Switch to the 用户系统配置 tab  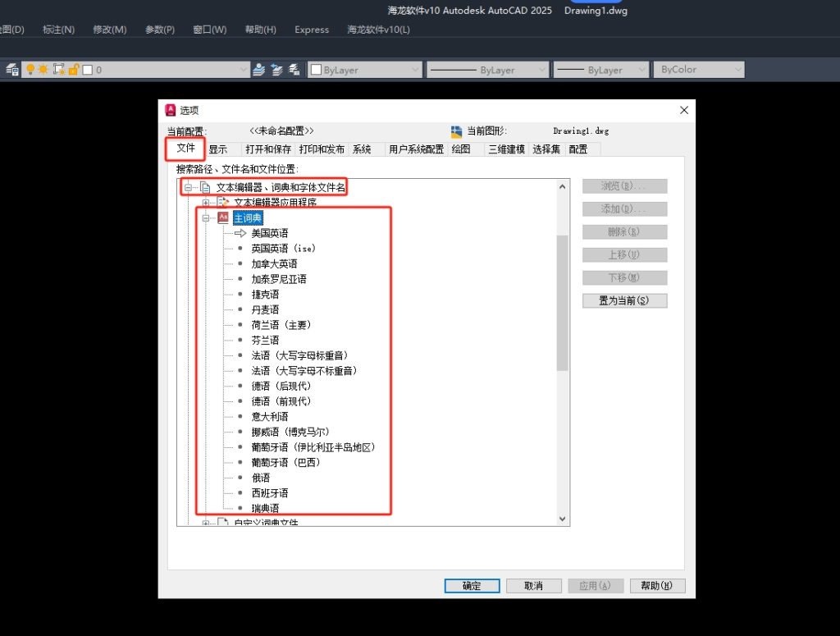(x=416, y=149)
